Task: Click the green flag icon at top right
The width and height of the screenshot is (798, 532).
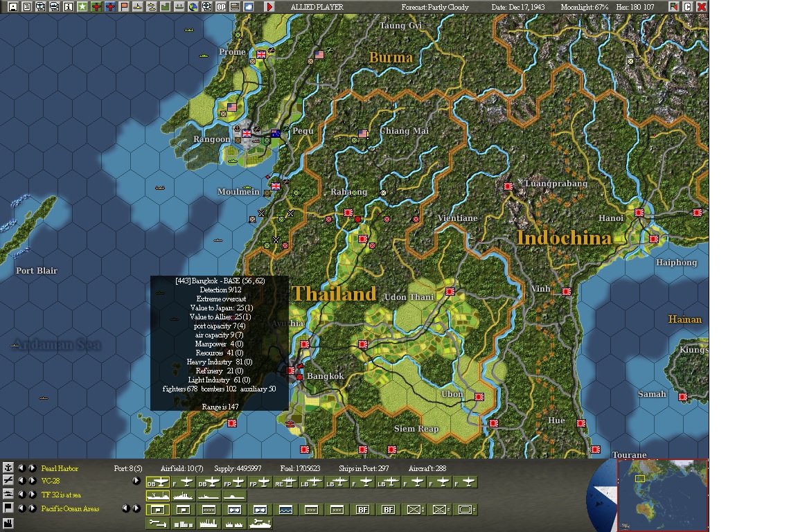Action: coord(673,7)
